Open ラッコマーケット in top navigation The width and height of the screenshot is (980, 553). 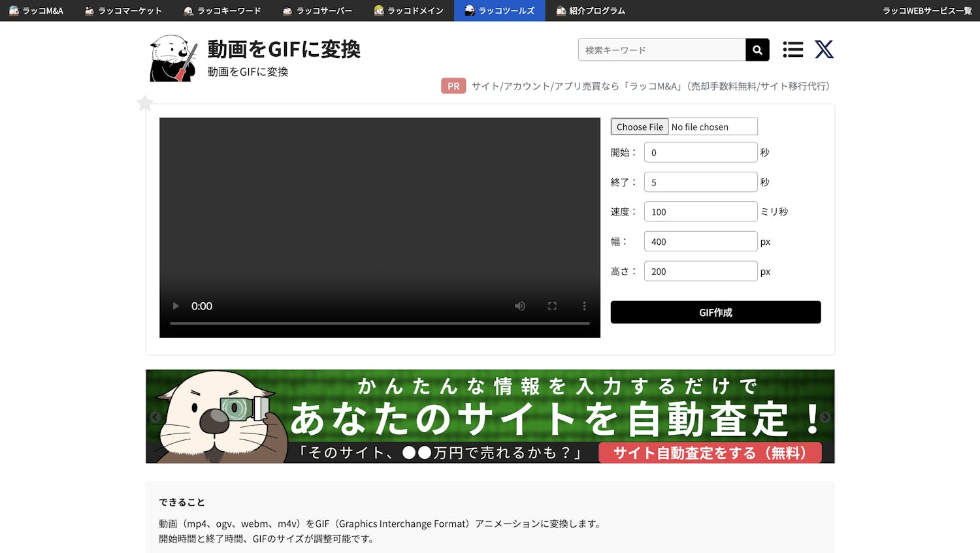[123, 10]
